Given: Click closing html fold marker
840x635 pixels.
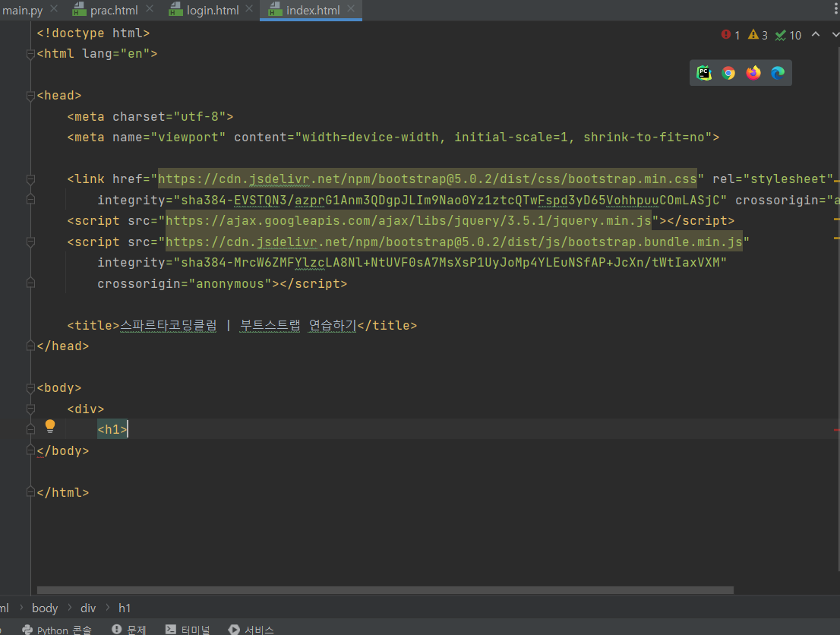Looking at the screenshot, I should [x=30, y=492].
